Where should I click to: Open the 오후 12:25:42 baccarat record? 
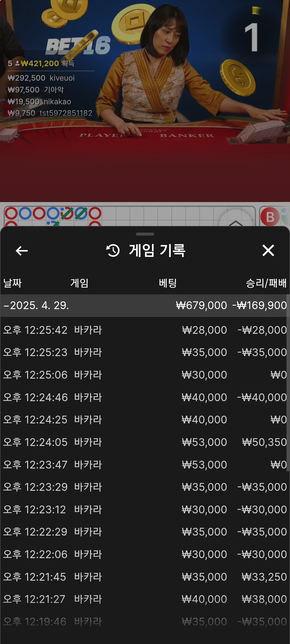pyautogui.click(x=145, y=330)
